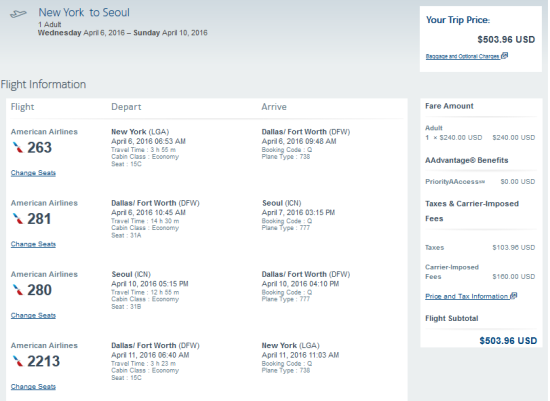Click the Depart column header
Viewport: 550px width, 401px height.
126,107
